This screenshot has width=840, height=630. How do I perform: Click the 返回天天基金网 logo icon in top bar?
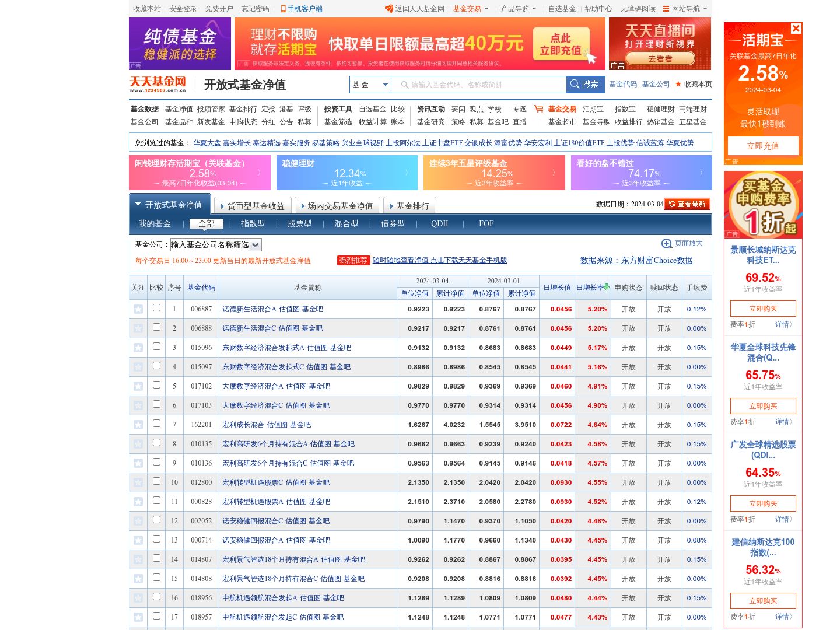(x=388, y=9)
